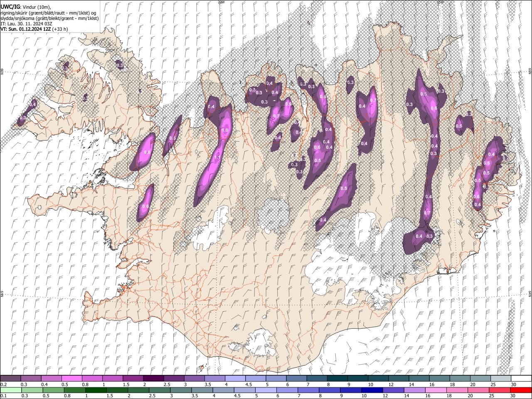Screen dimensions: 532x399
Task: Pick the dark teal snow swatch between 8 and 9
Action: pos(337,379)
